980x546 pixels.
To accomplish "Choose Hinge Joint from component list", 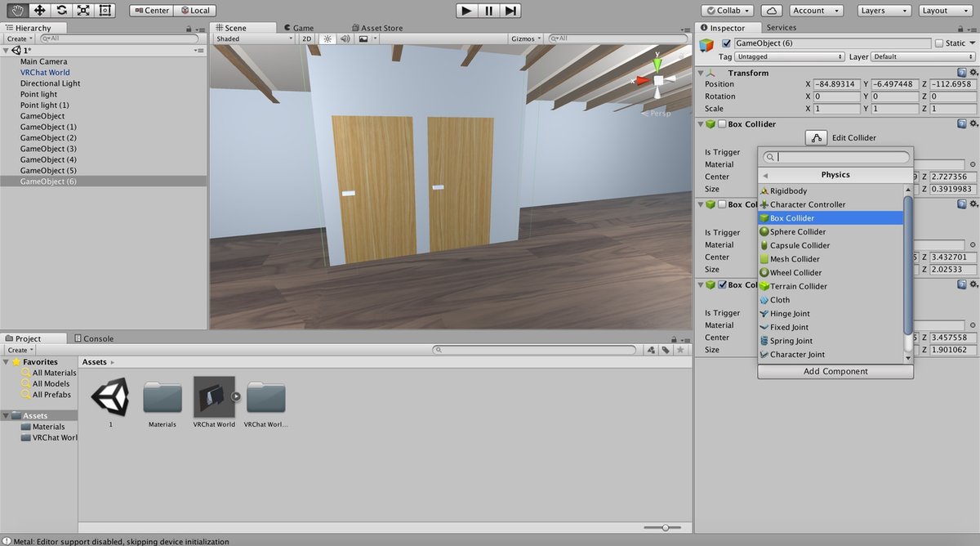I will (831, 314).
